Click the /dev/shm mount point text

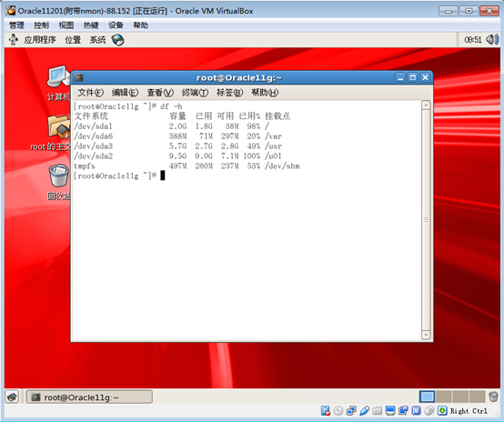click(x=282, y=166)
